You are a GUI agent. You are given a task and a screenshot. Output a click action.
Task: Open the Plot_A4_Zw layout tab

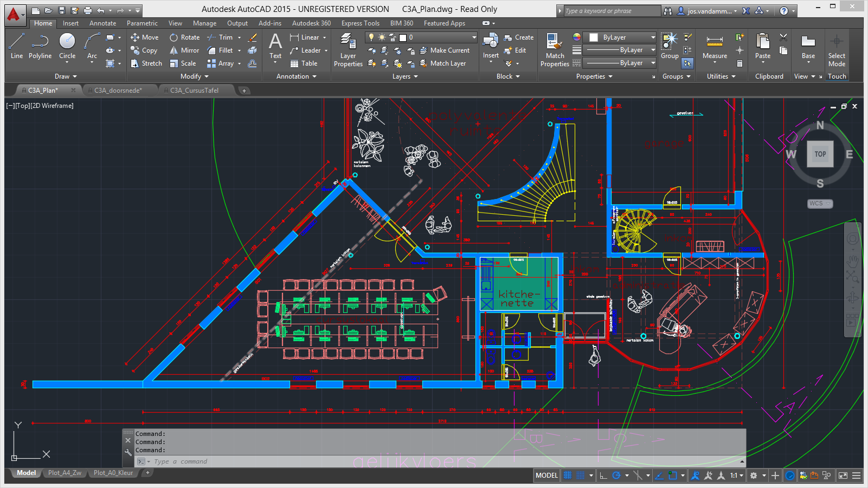coord(65,473)
